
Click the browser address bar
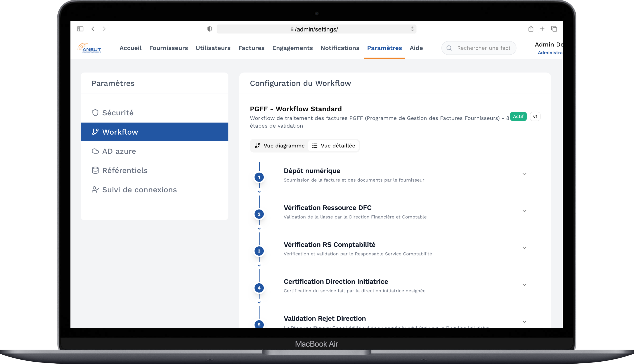[x=316, y=29]
